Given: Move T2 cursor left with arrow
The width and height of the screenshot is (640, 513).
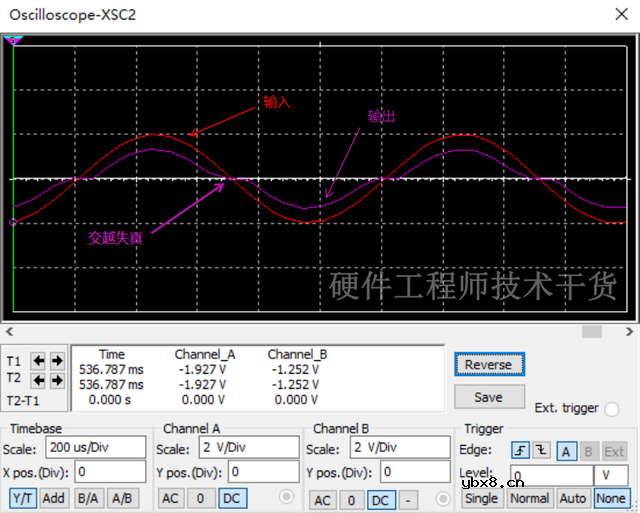Looking at the screenshot, I should tap(39, 380).
